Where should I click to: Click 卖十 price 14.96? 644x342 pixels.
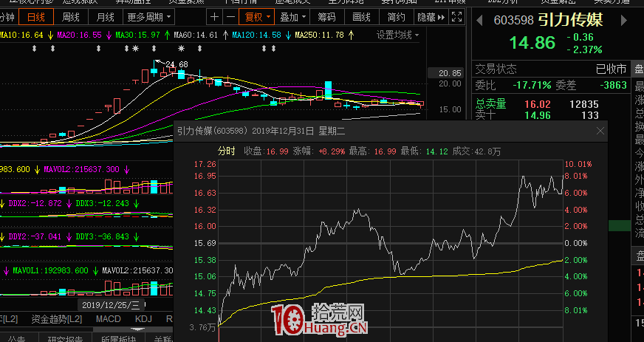pyautogui.click(x=538, y=115)
